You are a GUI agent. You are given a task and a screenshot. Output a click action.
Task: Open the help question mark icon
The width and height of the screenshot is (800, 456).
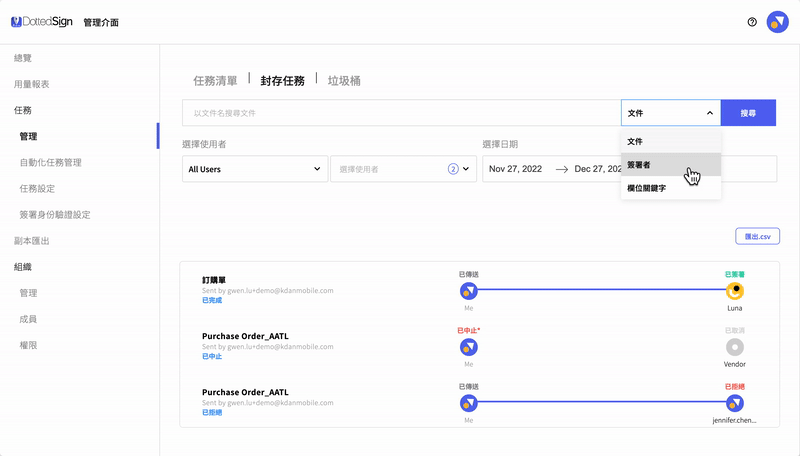coord(752,22)
